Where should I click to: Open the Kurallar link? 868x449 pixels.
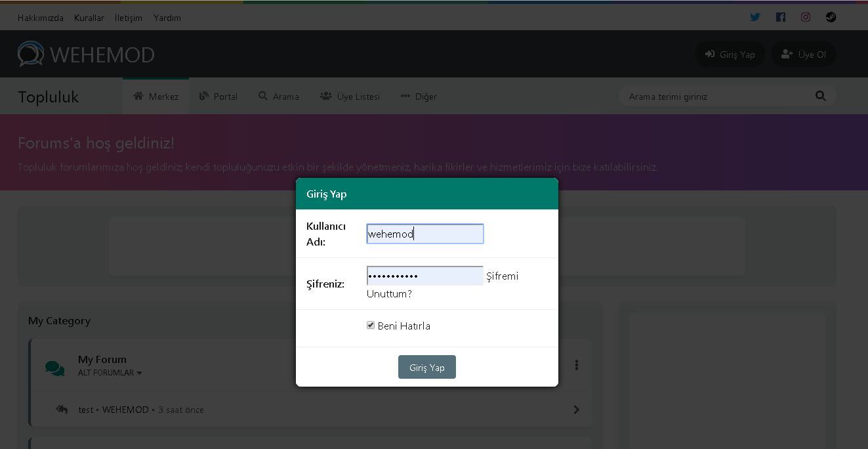pyautogui.click(x=89, y=18)
